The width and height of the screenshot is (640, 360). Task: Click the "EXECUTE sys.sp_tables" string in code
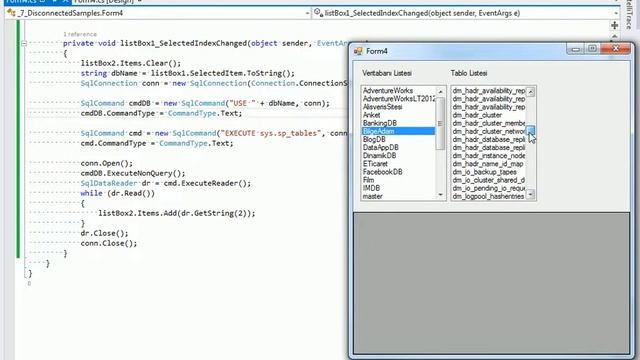270,133
